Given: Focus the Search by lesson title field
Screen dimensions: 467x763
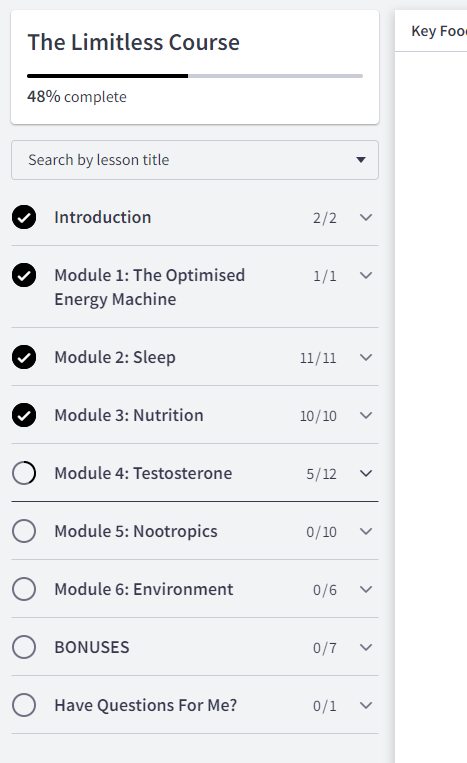Looking at the screenshot, I should tap(195, 160).
